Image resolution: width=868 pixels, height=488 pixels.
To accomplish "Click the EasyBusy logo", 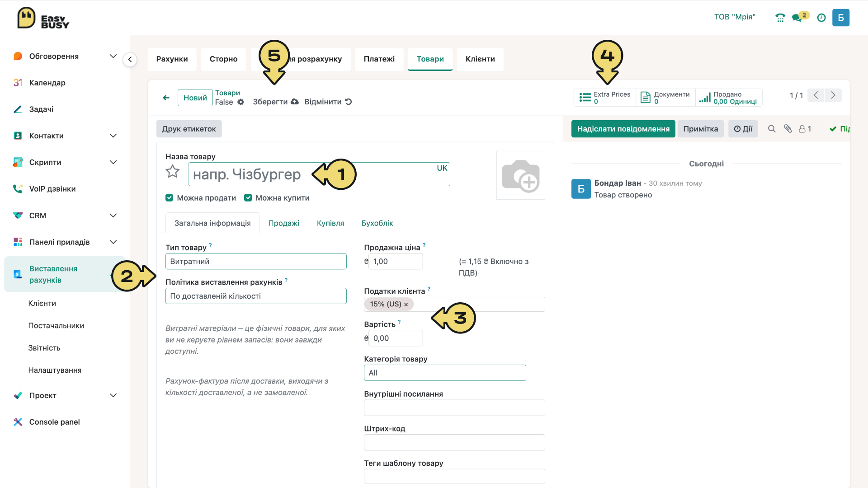I will tap(43, 18).
